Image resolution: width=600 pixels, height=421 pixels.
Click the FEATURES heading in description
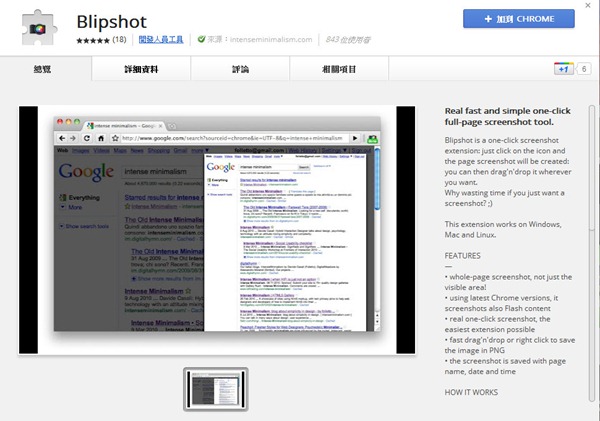(462, 256)
